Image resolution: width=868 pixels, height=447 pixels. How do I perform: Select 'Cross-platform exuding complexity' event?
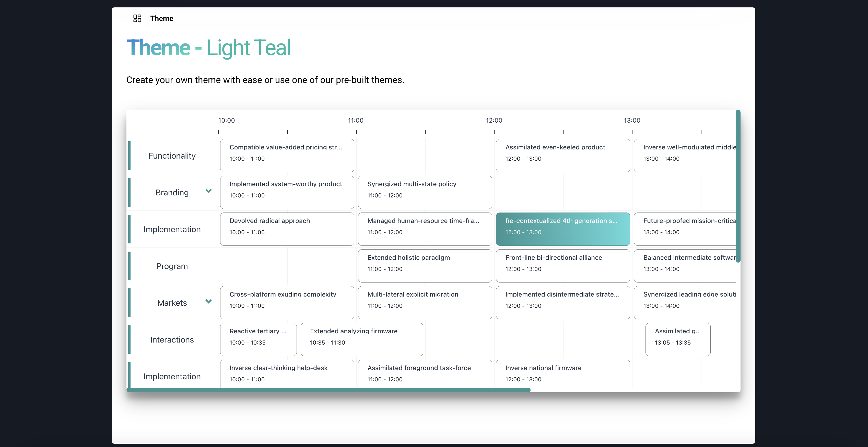tap(287, 302)
